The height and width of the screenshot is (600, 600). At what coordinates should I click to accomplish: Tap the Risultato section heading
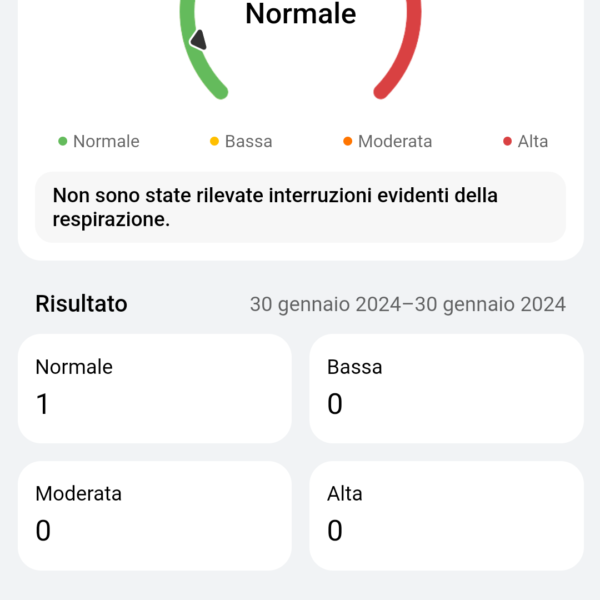click(81, 304)
